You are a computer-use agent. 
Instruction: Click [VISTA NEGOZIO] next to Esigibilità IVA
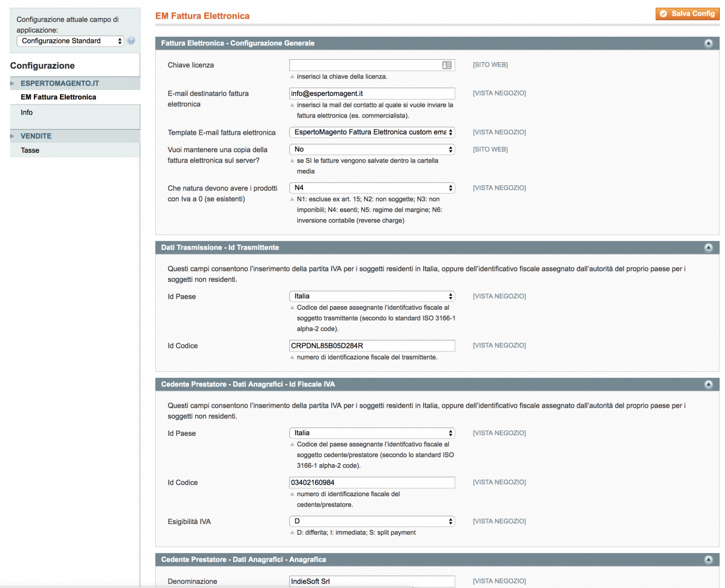point(499,521)
